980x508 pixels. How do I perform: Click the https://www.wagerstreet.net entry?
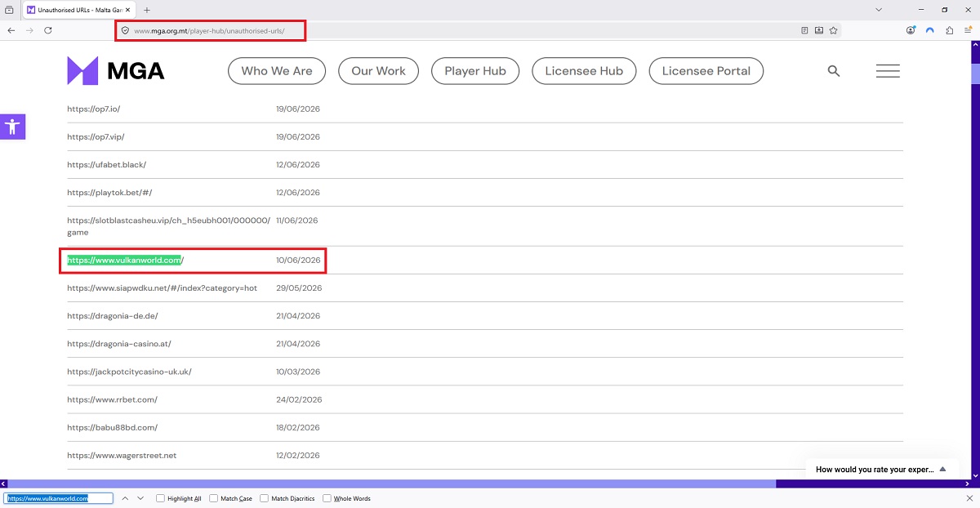[x=122, y=456]
